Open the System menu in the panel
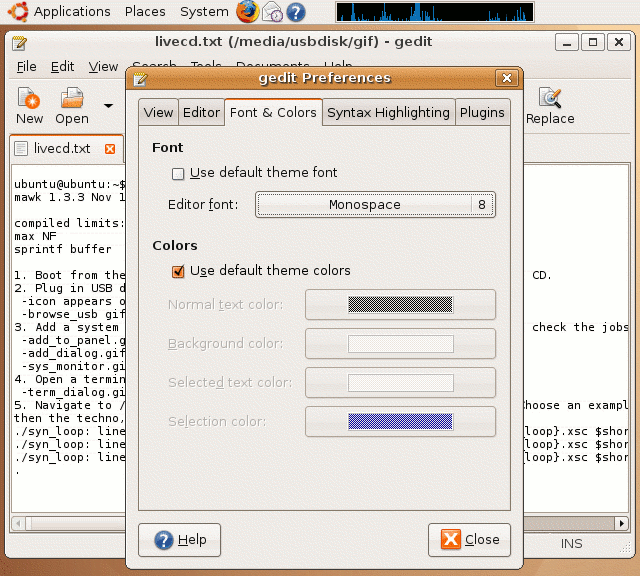Image resolution: width=640 pixels, height=576 pixels. [204, 11]
